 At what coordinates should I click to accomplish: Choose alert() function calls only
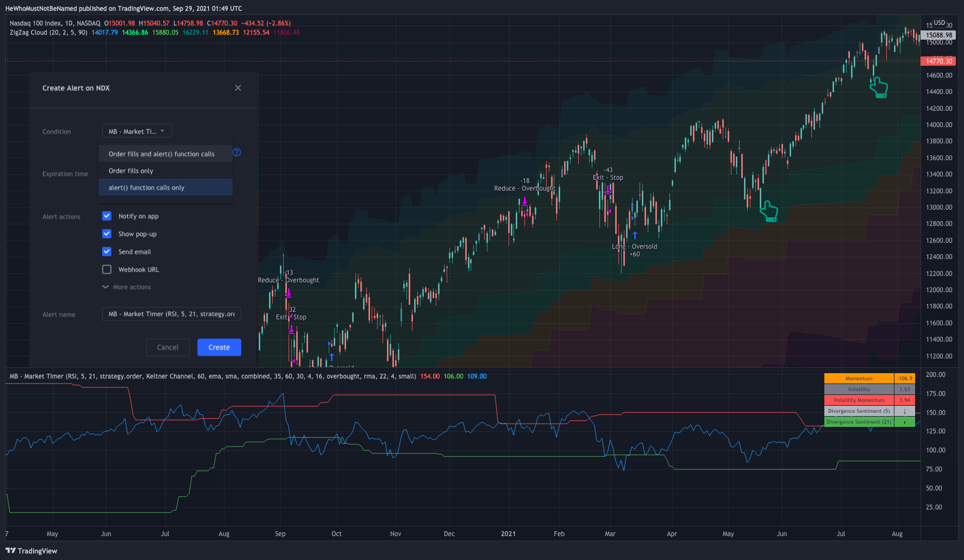pyautogui.click(x=165, y=187)
